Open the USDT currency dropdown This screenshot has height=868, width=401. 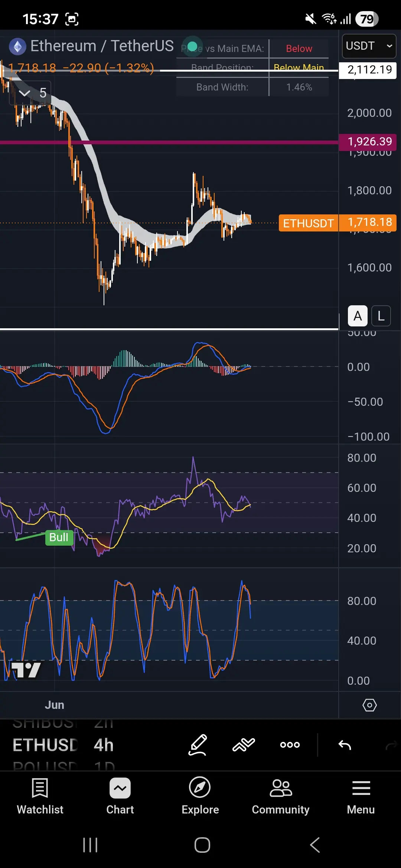pyautogui.click(x=369, y=46)
